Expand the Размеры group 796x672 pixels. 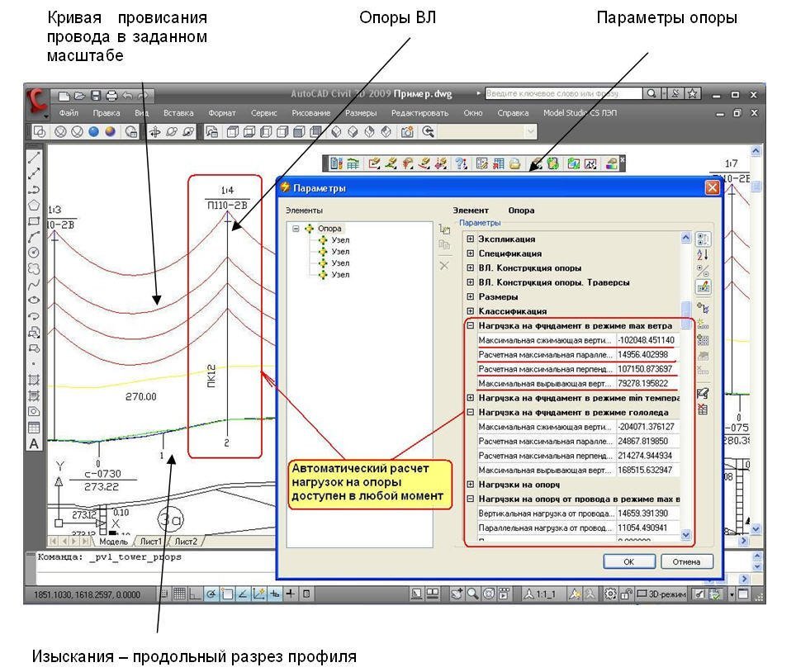pyautogui.click(x=471, y=297)
